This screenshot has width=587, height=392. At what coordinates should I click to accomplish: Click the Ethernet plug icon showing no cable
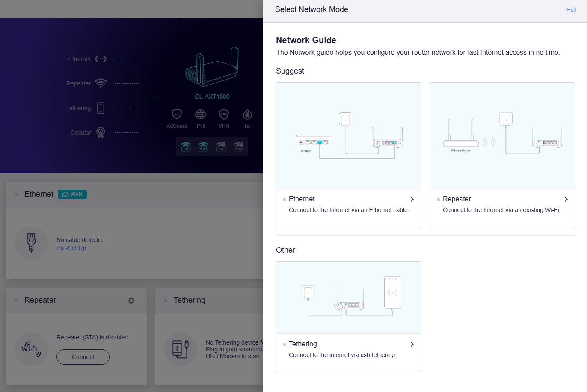pos(31,243)
